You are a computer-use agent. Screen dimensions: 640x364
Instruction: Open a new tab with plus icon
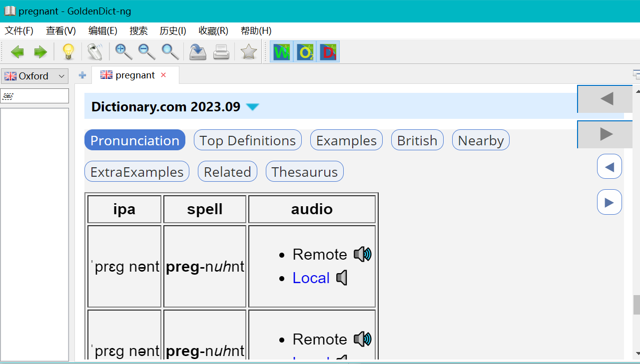[82, 75]
